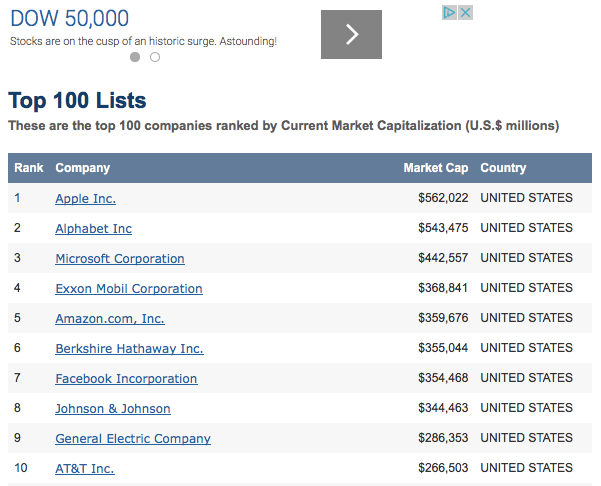Screen dimensions: 601x486
Task: Click UNITED STATES in the Apple row
Action: coord(527,198)
